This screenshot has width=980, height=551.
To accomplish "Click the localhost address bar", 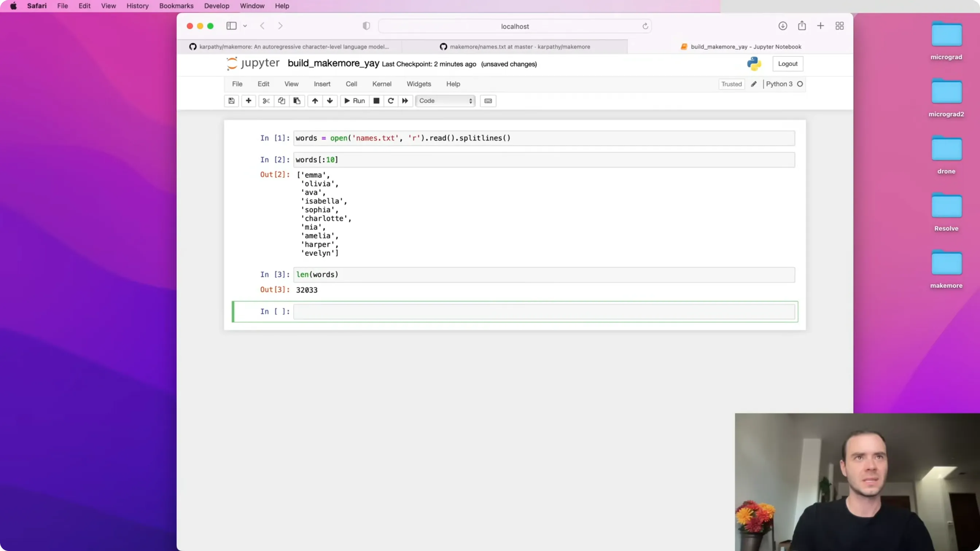I will point(515,26).
